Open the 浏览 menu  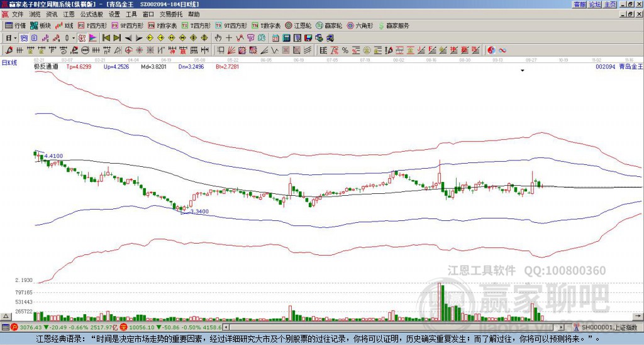click(35, 14)
